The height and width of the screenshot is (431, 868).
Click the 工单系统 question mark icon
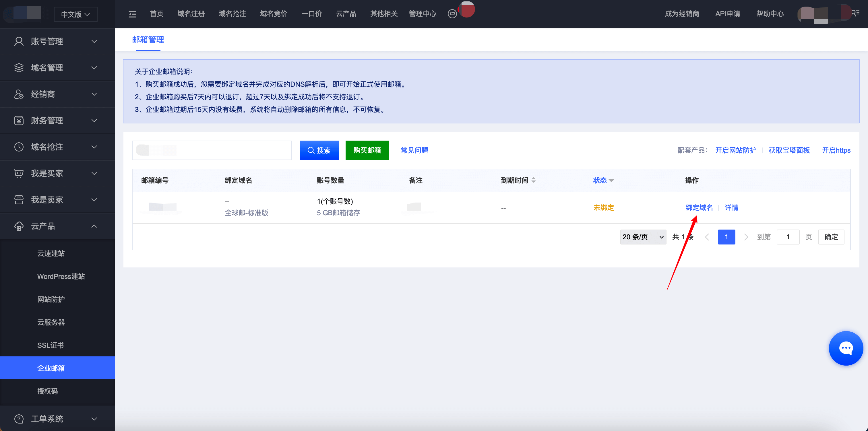[x=19, y=419]
